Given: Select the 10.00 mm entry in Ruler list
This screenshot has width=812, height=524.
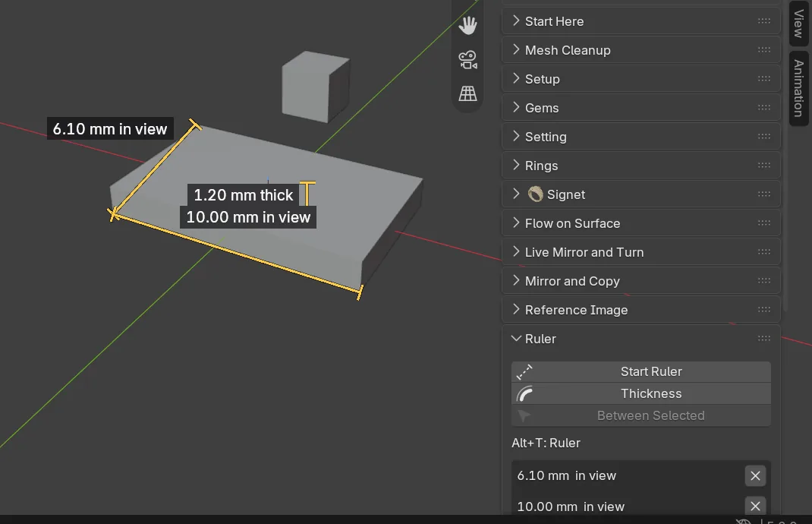Looking at the screenshot, I should pos(628,506).
